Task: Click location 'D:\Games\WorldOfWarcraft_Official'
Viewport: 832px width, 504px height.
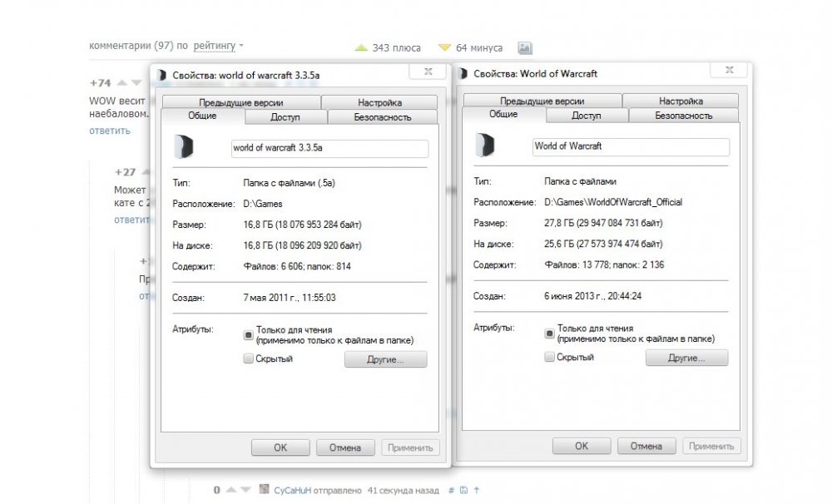Action: click(x=613, y=202)
